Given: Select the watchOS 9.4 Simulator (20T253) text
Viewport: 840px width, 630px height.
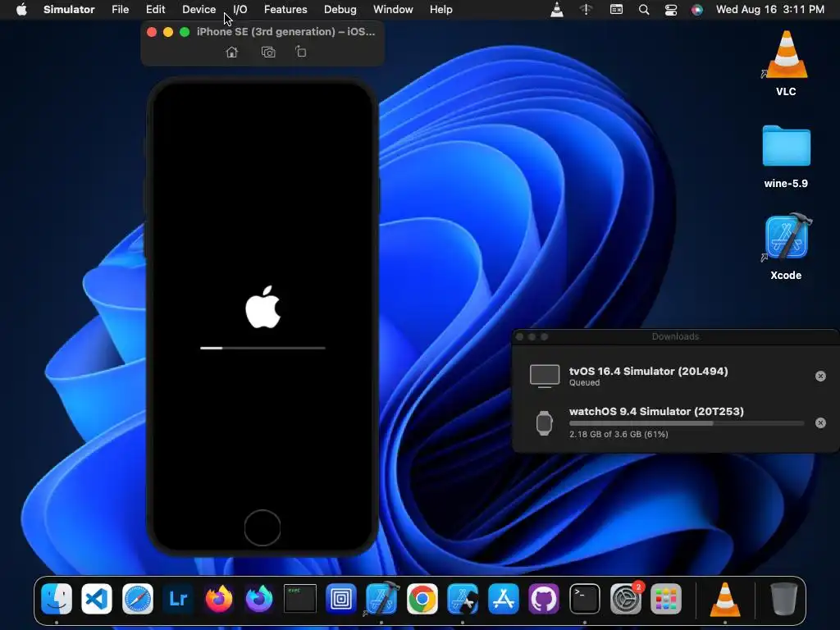Looking at the screenshot, I should 656,412.
